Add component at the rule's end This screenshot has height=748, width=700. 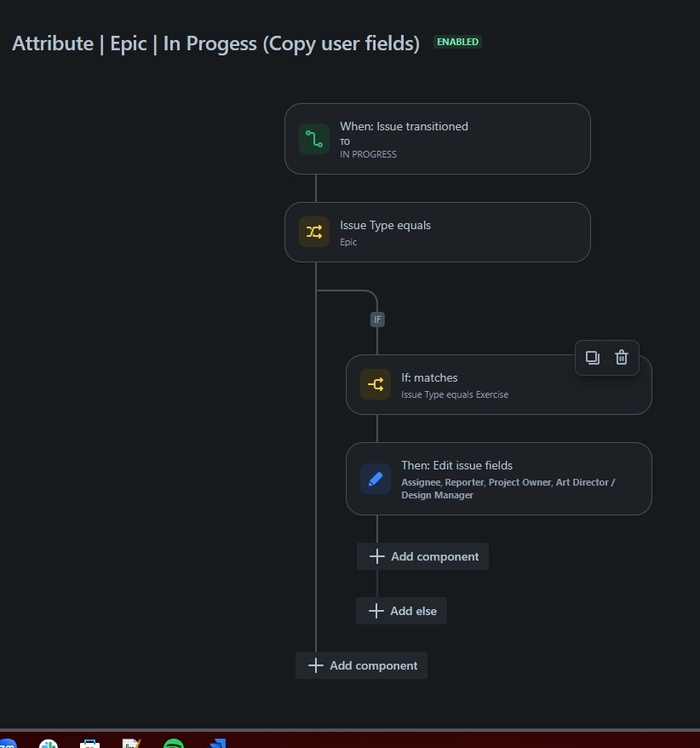(x=361, y=665)
